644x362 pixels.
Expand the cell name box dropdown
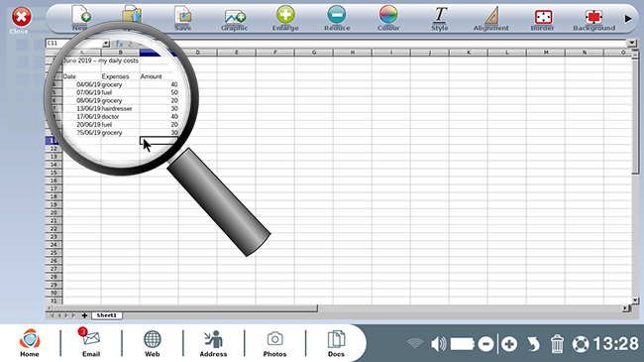point(106,44)
